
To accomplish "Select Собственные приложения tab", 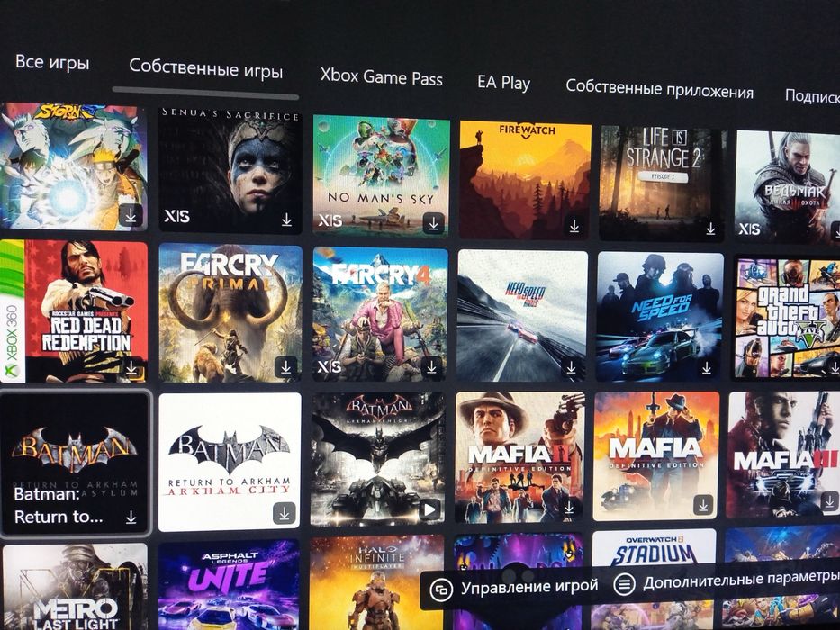I will tap(659, 89).
